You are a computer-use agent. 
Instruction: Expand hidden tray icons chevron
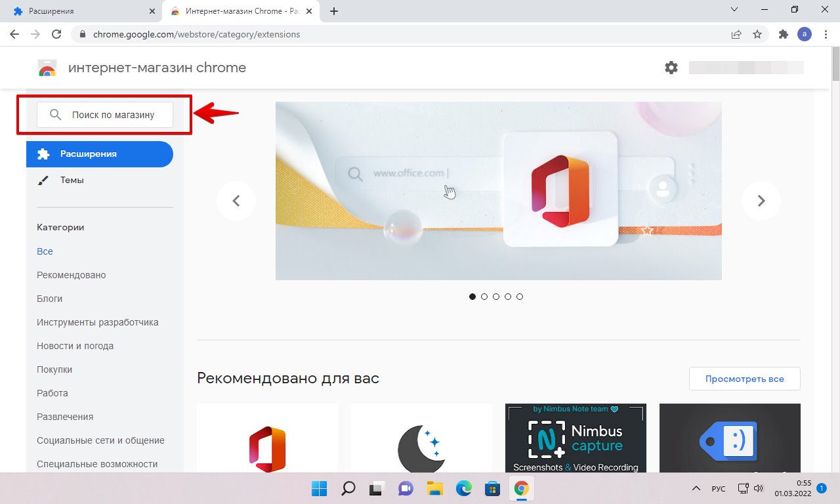click(696, 488)
